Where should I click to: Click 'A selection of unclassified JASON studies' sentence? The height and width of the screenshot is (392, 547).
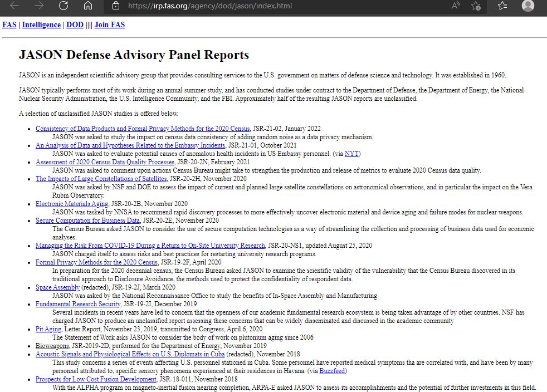point(99,114)
